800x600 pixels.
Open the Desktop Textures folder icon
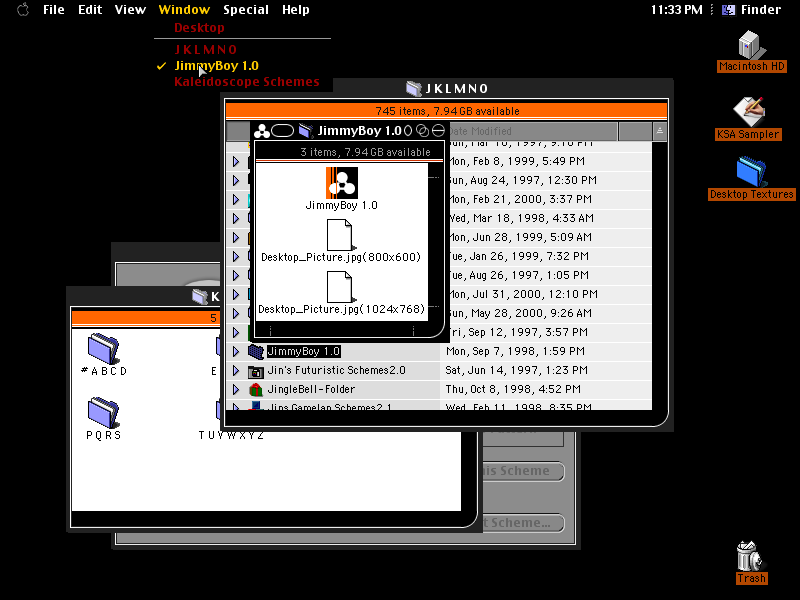[752, 172]
